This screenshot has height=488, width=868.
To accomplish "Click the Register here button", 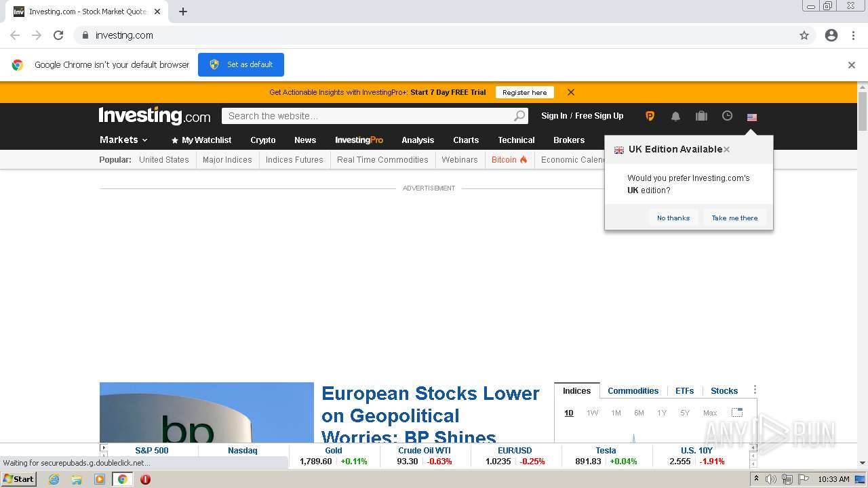I will tap(524, 92).
